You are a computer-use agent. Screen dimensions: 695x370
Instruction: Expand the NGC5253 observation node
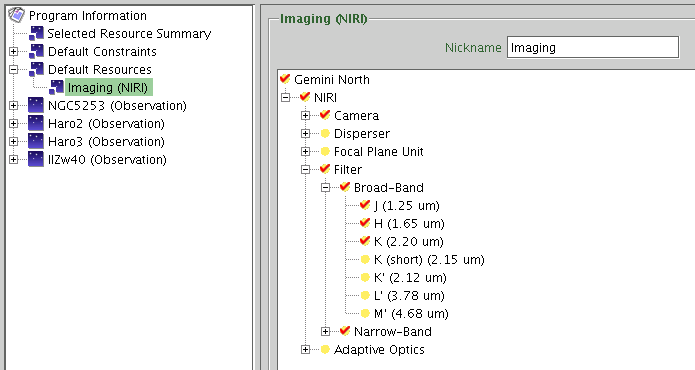tap(13, 105)
